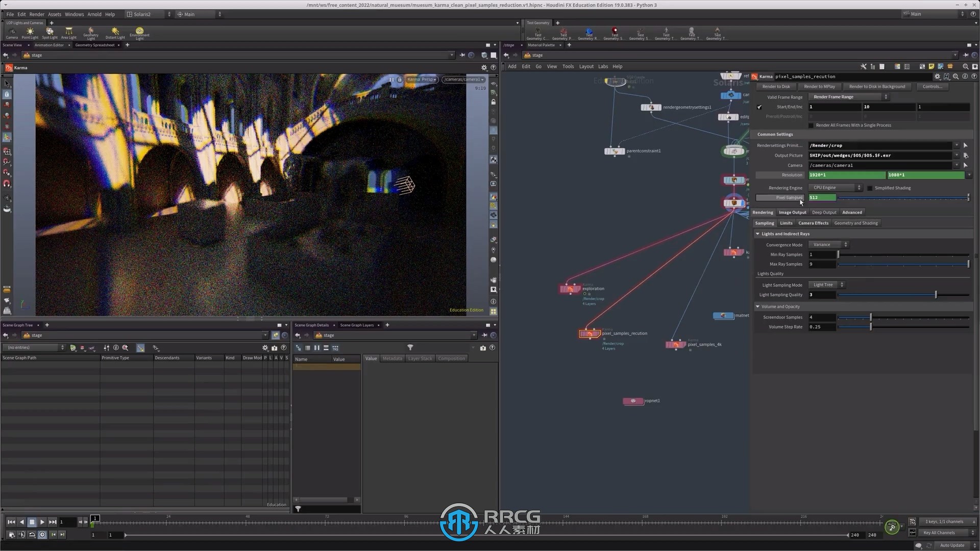Click the rendergeometrysettings1 node icon
980x551 pixels.
click(651, 107)
